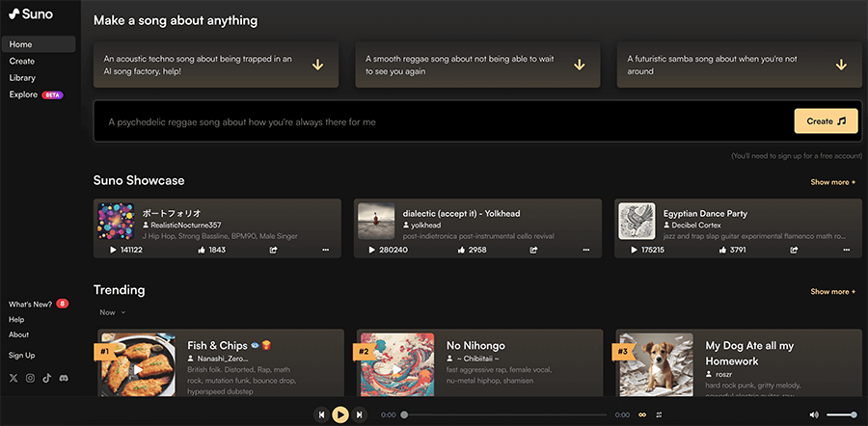Like ポートフォリオ with 1843 likes
The image size is (868, 426).
(211, 250)
